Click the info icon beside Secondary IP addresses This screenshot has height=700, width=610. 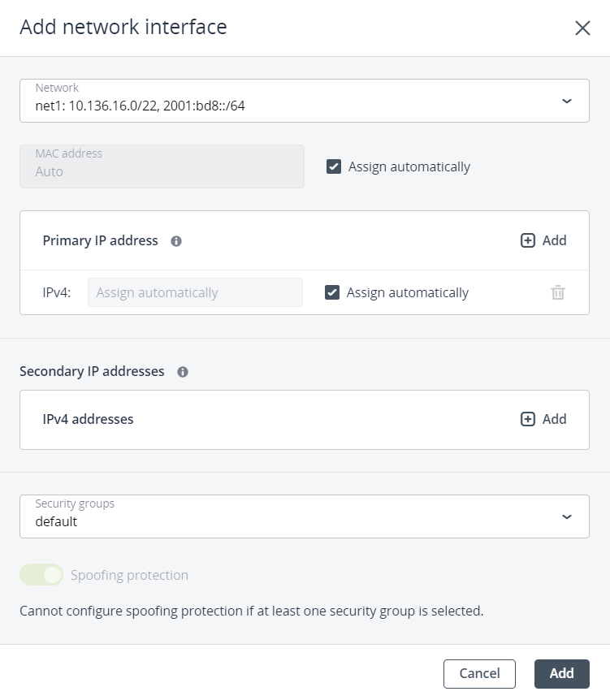(x=183, y=371)
